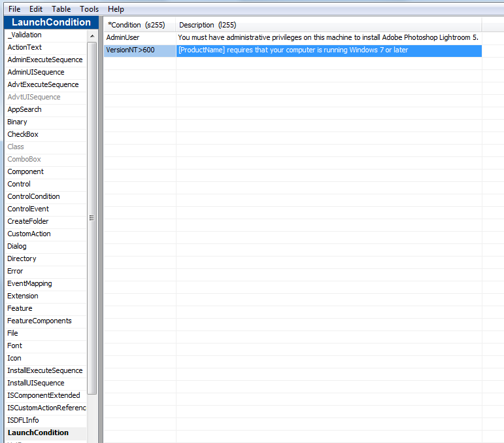Click the administrative privileges description cell
The height and width of the screenshot is (443, 504).
[x=329, y=38]
